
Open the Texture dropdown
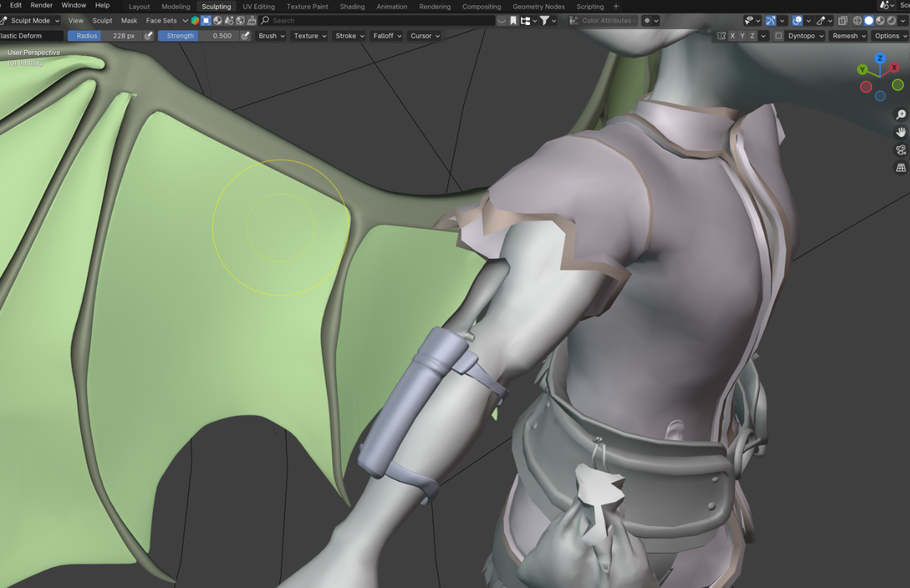click(310, 36)
